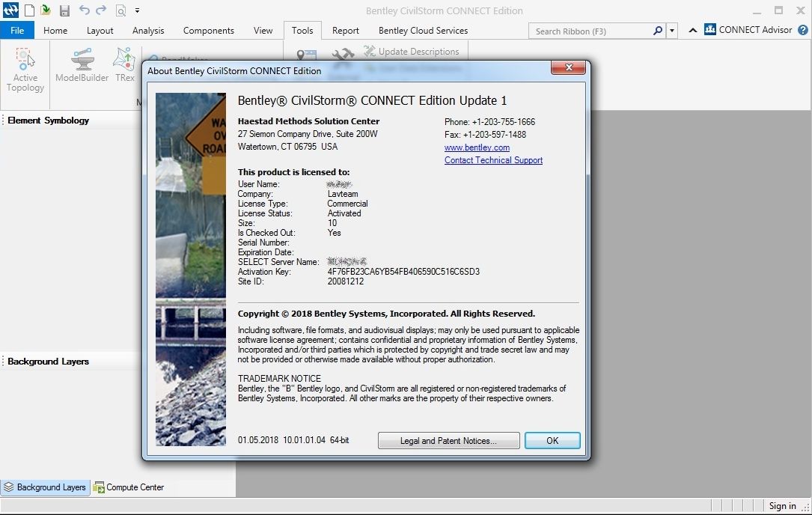Click the Redo arrow icon
The image size is (812, 515).
(101, 10)
